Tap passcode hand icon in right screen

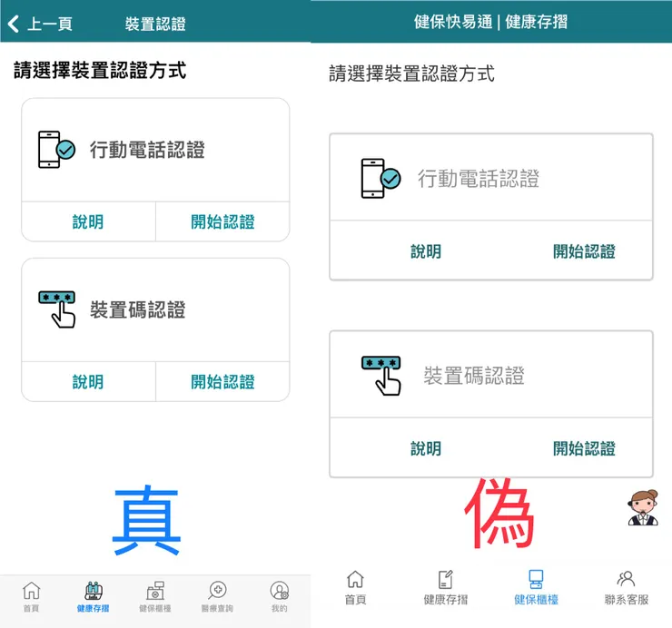[x=381, y=376]
